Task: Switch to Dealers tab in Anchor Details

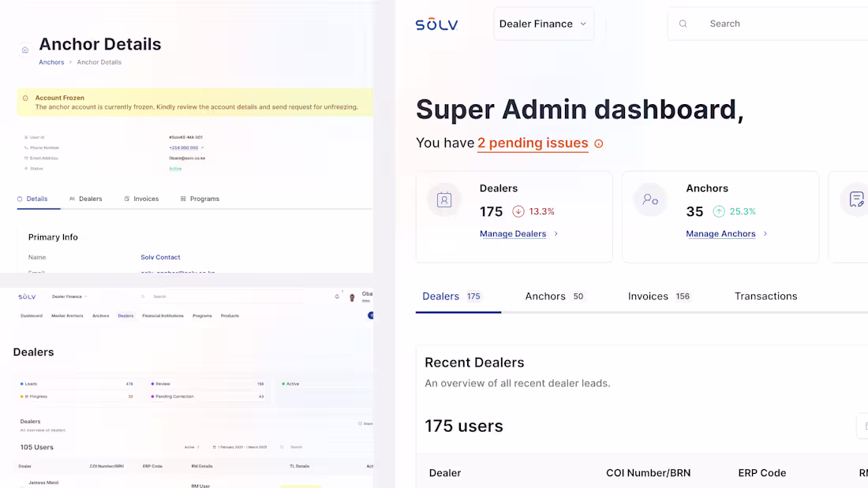Action: point(86,199)
